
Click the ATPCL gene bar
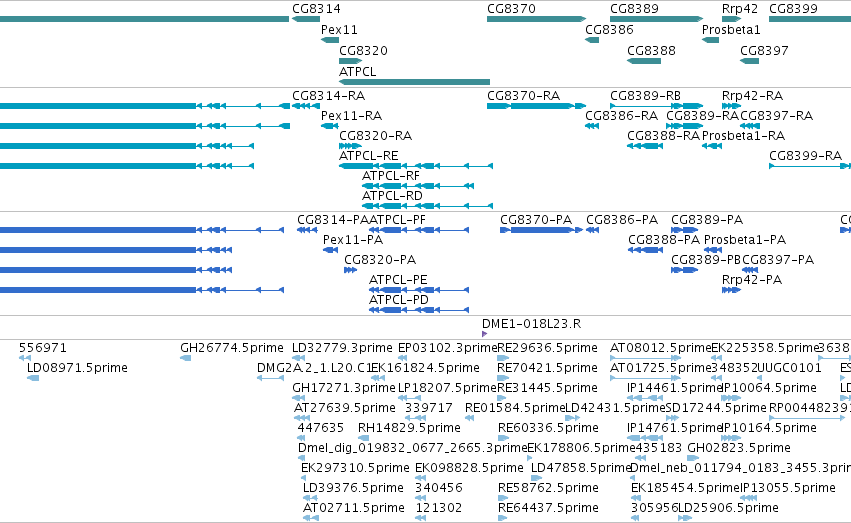click(414, 82)
